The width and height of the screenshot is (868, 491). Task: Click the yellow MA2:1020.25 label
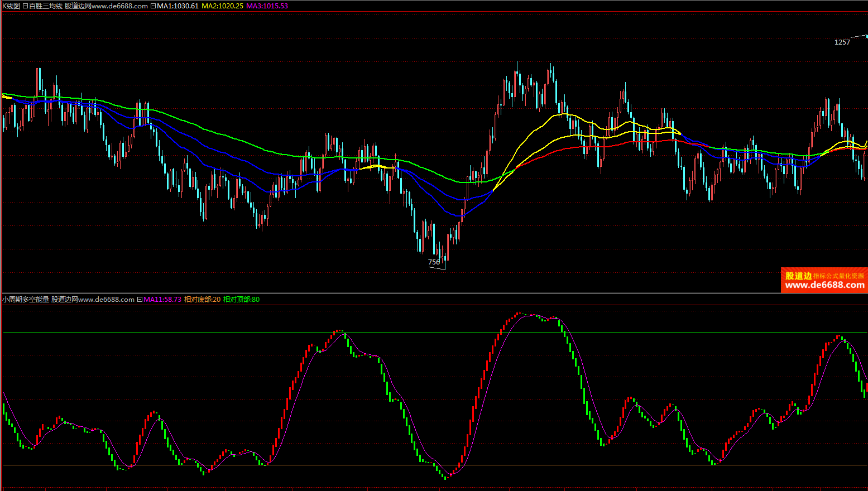[222, 6]
